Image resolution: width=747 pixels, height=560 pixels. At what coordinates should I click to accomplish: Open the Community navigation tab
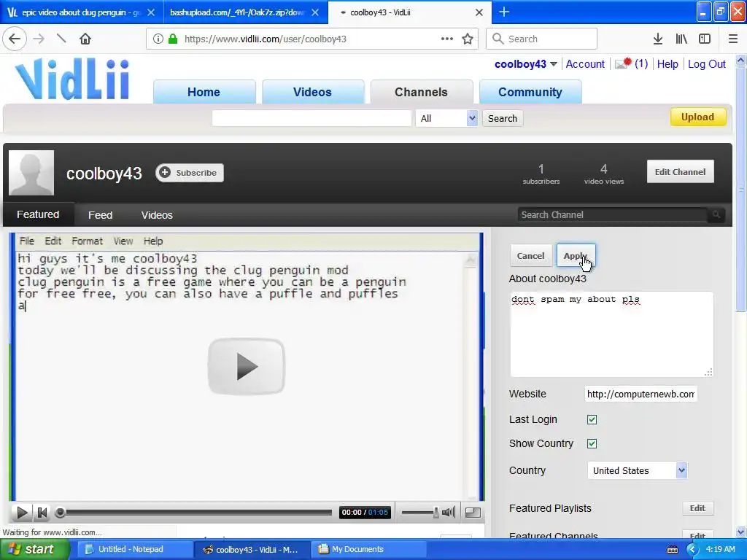click(530, 92)
